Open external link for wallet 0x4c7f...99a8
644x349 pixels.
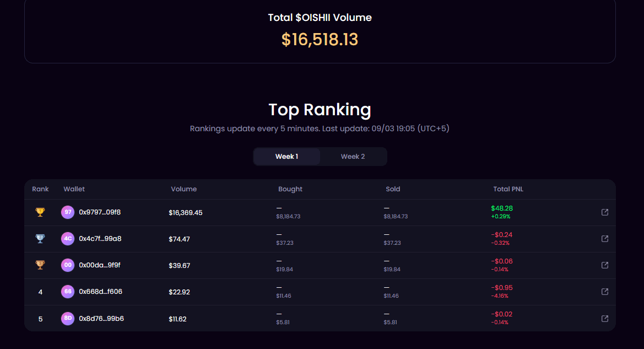tap(604, 239)
